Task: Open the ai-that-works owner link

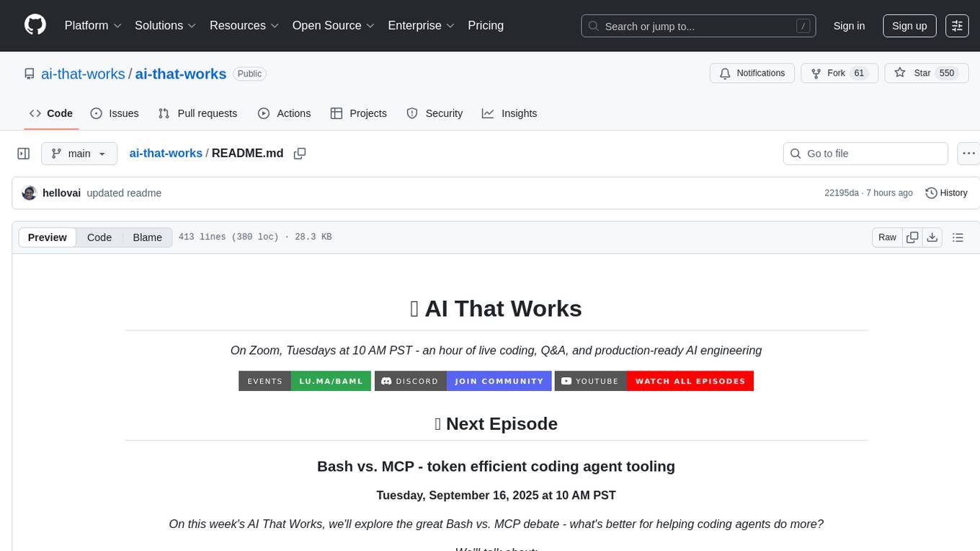Action: point(83,74)
